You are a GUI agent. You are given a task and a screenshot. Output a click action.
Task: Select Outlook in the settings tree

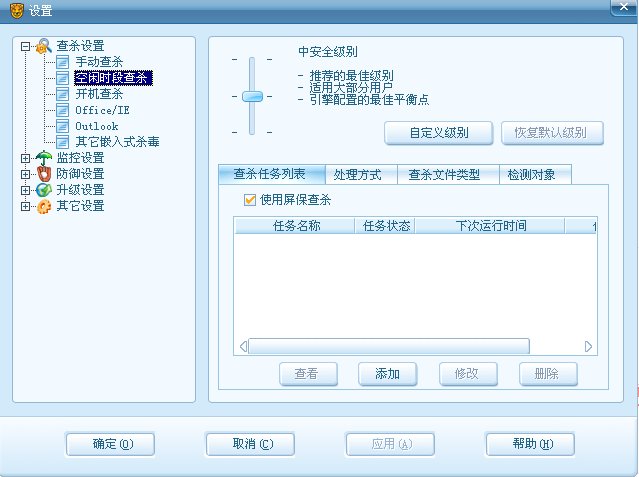(x=97, y=126)
